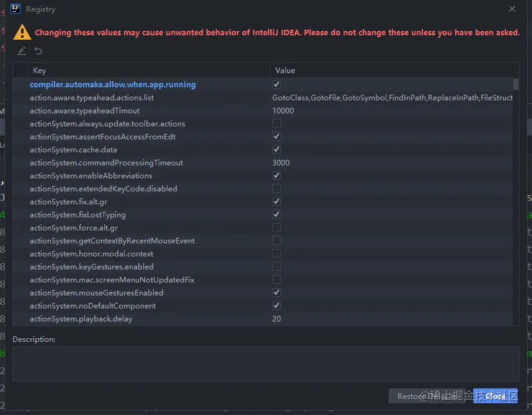Click the Description text area
This screenshot has height=415, width=532.
(266, 364)
